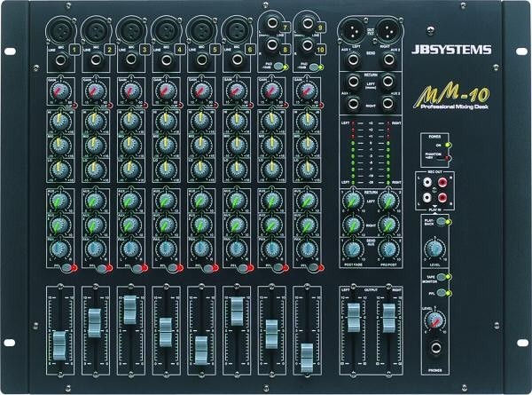Click the channel 1 PAN knob
The image size is (532, 395).
60,249
